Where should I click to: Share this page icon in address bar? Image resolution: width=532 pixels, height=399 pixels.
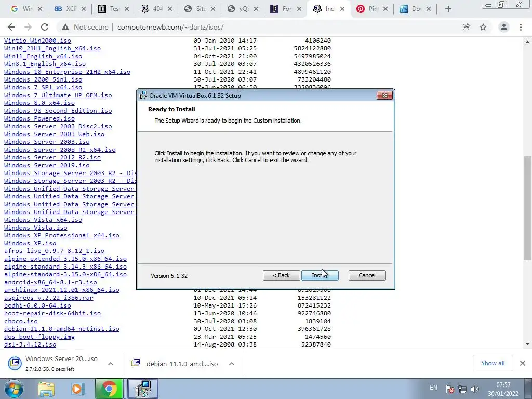(x=466, y=27)
